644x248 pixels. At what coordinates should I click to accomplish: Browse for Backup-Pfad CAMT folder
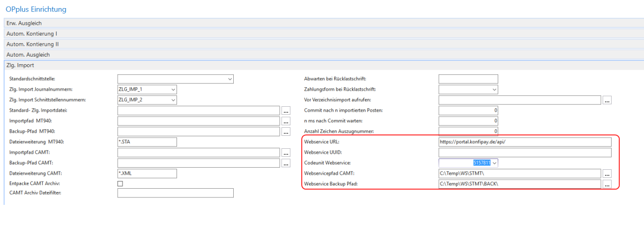point(286,163)
